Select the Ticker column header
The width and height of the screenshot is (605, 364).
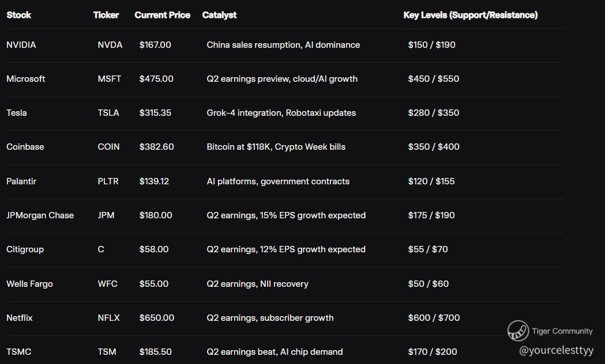click(x=106, y=15)
